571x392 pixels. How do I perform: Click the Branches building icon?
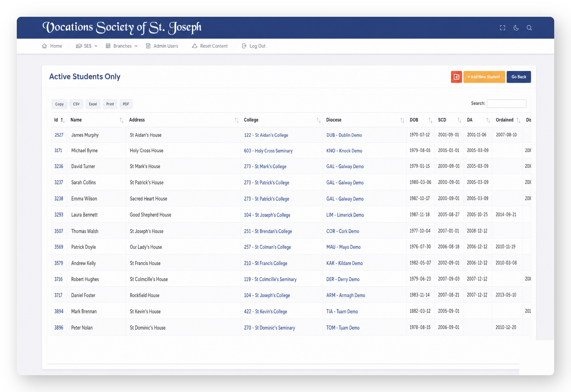(108, 46)
